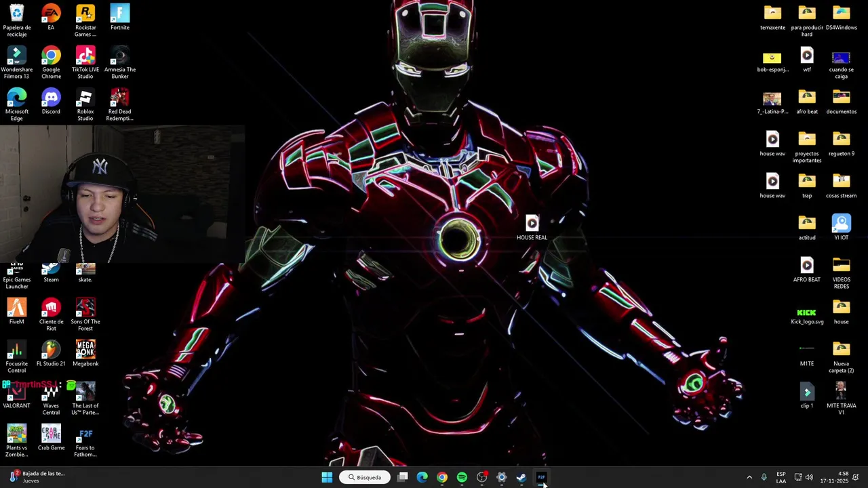The width and height of the screenshot is (868, 488).
Task: Select the house folder icon
Action: pos(841,312)
